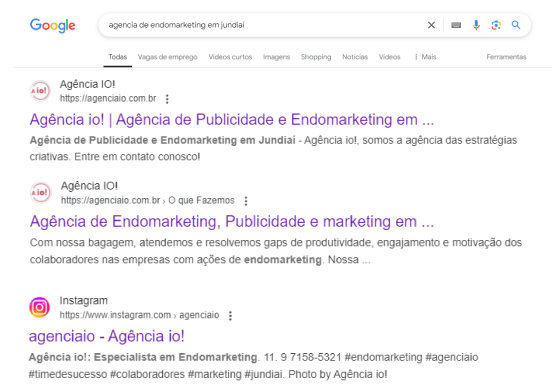Select the Todas tab
Image resolution: width=552 pixels, height=387 pixels.
point(118,57)
